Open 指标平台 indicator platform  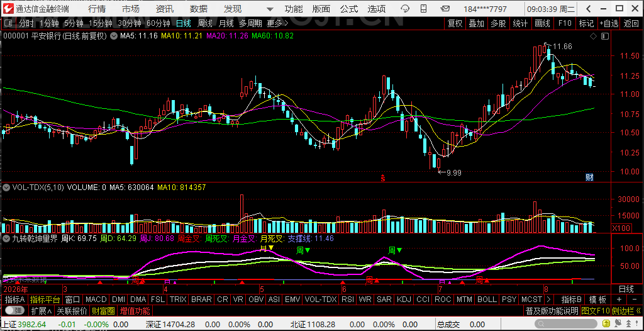pyautogui.click(x=45, y=300)
